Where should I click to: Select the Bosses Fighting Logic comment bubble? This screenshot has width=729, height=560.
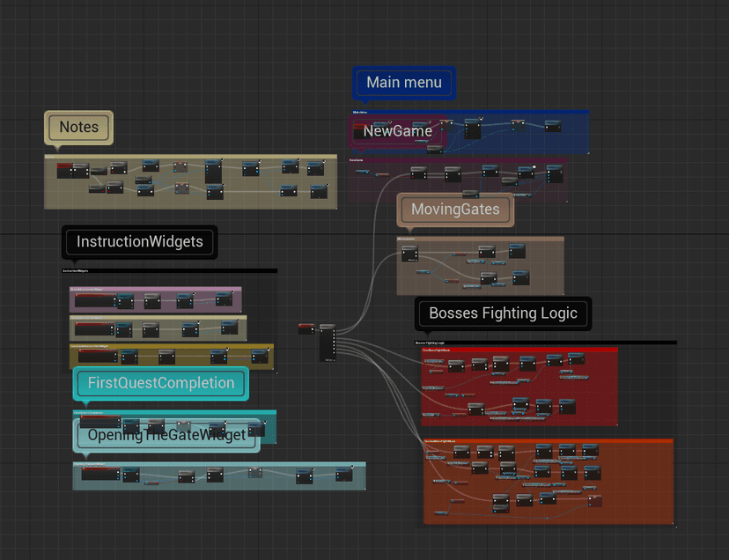click(503, 313)
